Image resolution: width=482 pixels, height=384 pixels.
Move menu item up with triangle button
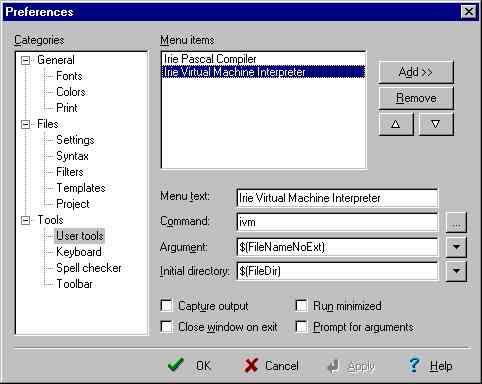tap(396, 124)
